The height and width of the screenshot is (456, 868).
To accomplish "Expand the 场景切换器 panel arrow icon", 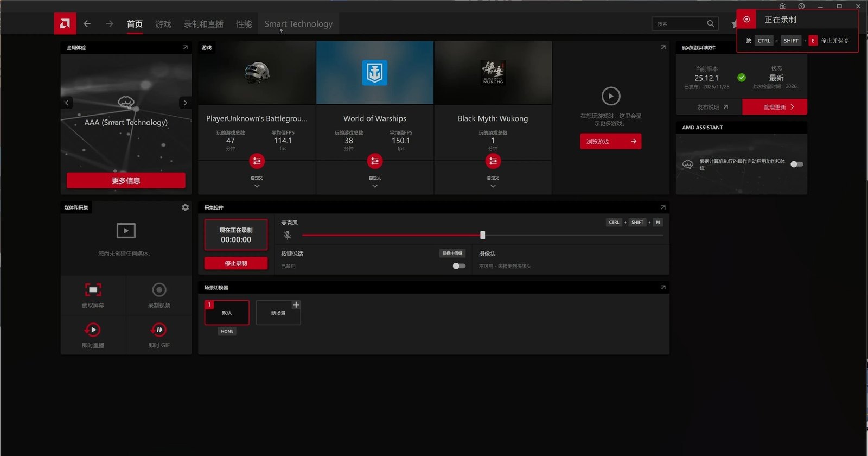I will [663, 287].
